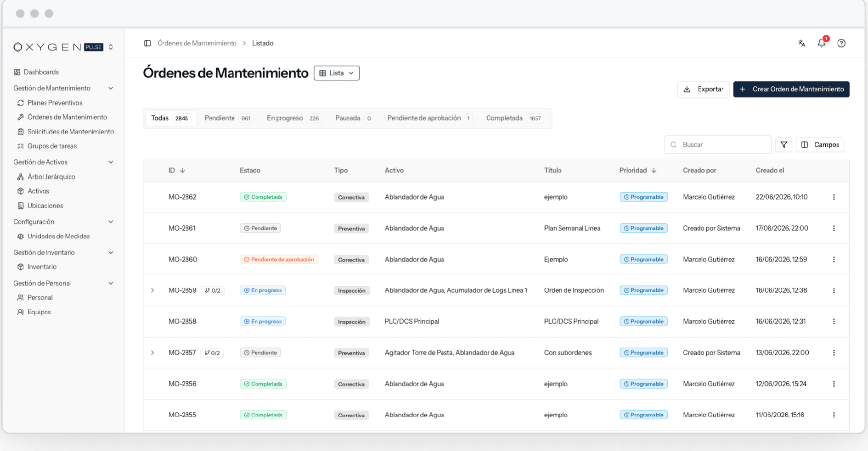Viewport: 868px width, 451px height.
Task: Select the En progreso tab
Action: pos(293,118)
